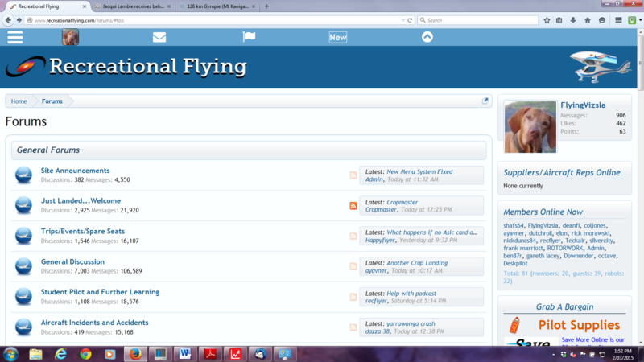Open latest thread yarrawonga crash
The width and height of the screenshot is (644, 362).
411,323
